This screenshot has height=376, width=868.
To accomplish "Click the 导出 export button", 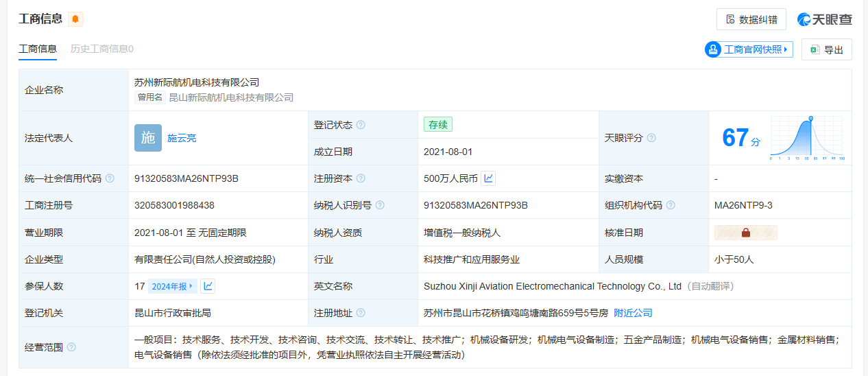I will click(x=827, y=49).
